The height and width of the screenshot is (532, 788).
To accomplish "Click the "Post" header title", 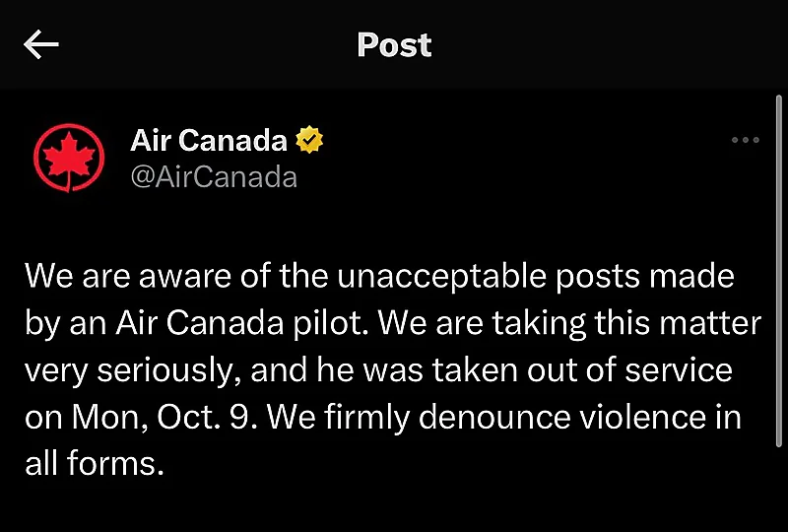I will (394, 44).
